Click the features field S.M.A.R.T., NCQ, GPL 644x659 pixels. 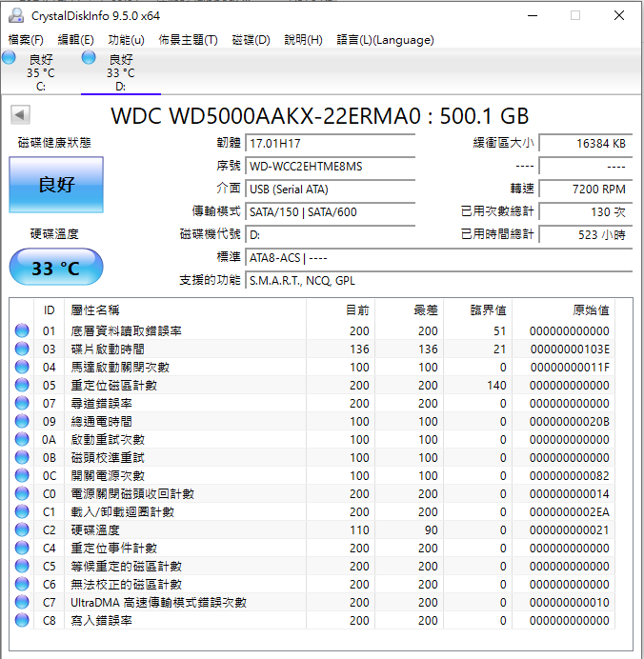pyautogui.click(x=439, y=280)
